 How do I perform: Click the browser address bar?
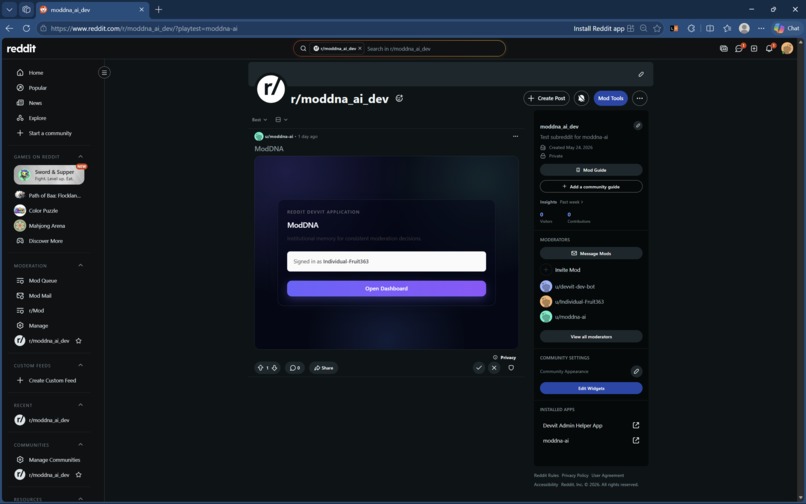point(303,28)
